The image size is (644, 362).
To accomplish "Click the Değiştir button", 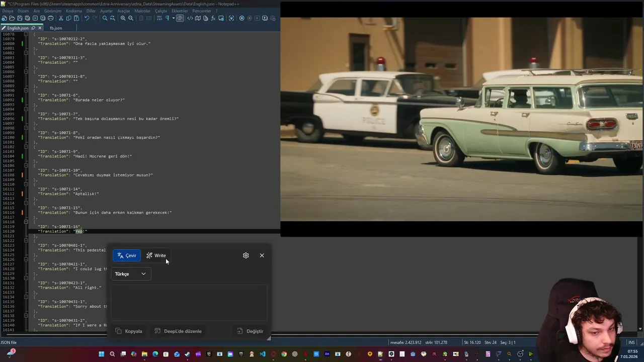I will [x=250, y=331].
